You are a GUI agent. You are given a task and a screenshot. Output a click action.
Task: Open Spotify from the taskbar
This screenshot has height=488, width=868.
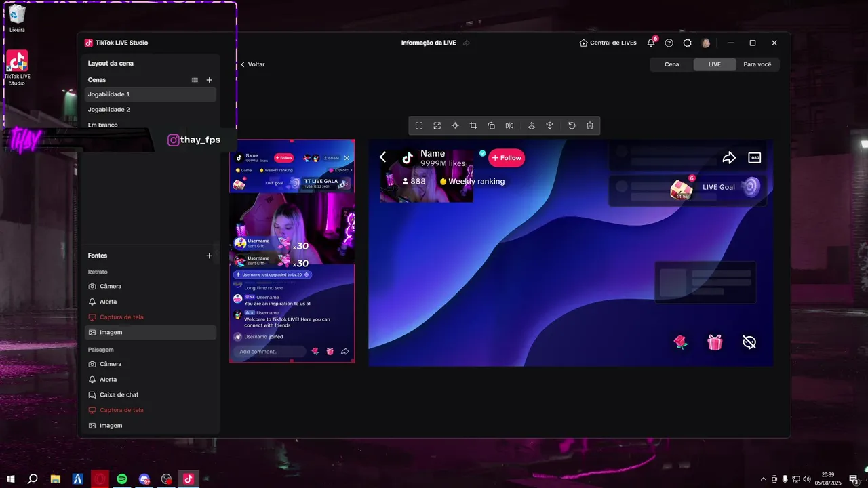[x=122, y=479]
